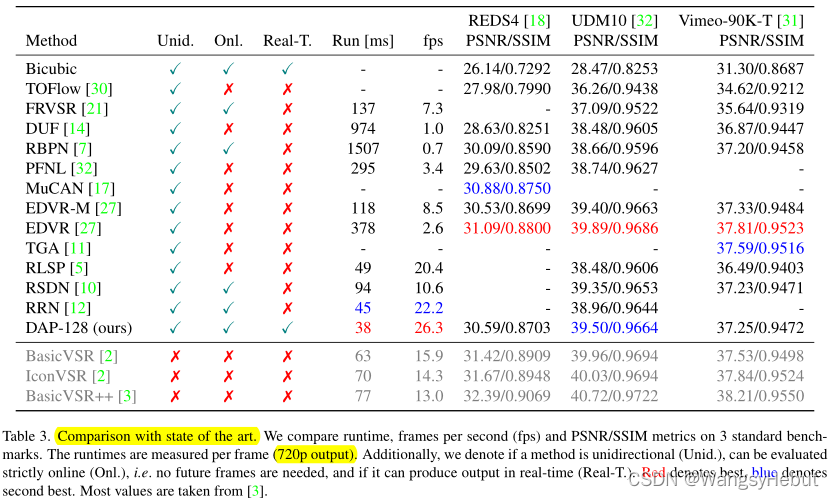Click the blue value 37.59/0.9516

click(x=760, y=248)
